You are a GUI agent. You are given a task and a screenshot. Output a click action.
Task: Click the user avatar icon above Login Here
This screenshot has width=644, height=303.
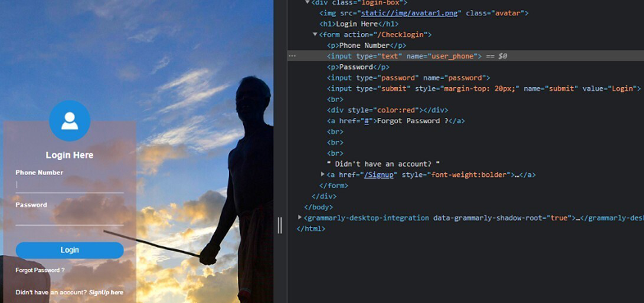tap(70, 121)
